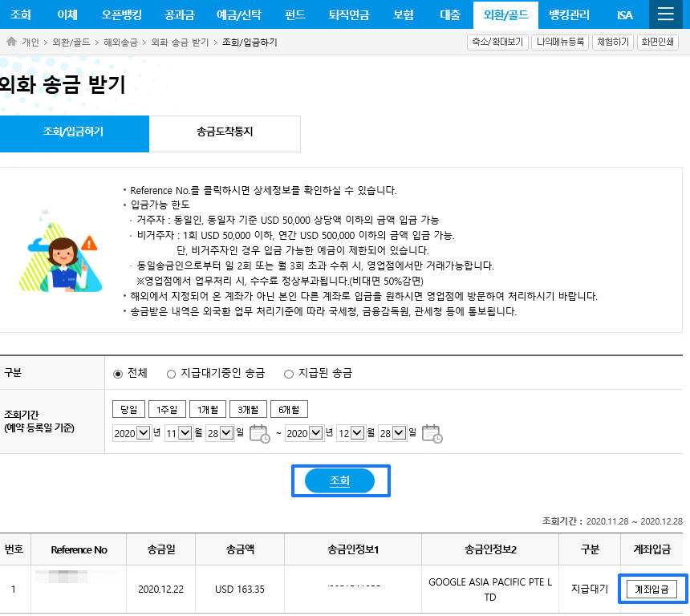This screenshot has height=616, width=690.
Task: Open the start year 2020 dropdown
Action: click(132, 432)
